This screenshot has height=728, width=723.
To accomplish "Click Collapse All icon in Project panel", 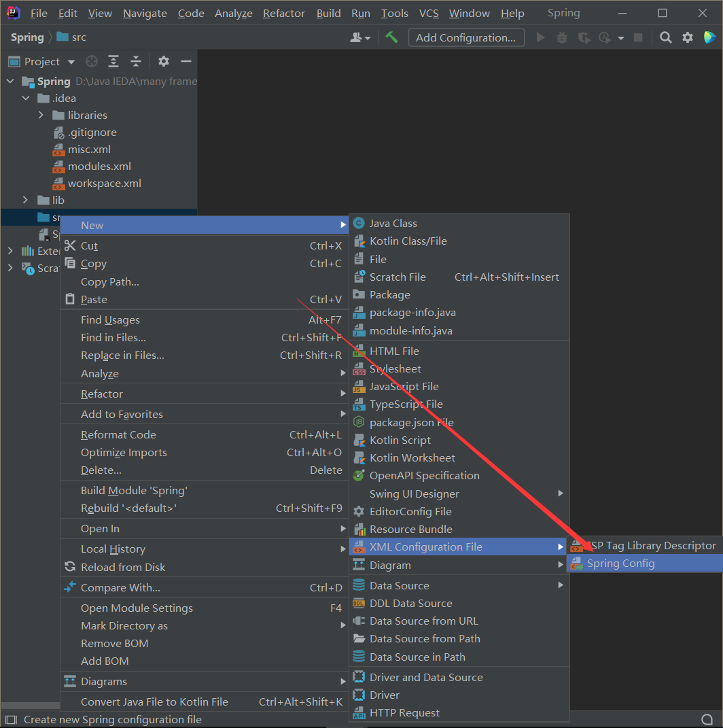I will point(135,61).
